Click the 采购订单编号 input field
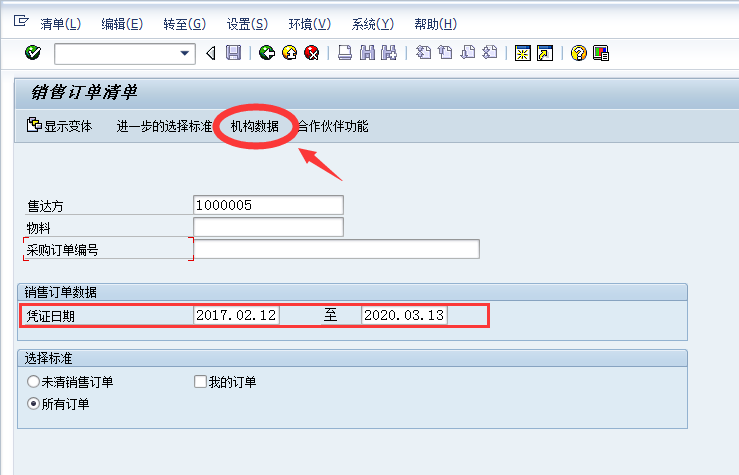The width and height of the screenshot is (739, 475). [336, 249]
